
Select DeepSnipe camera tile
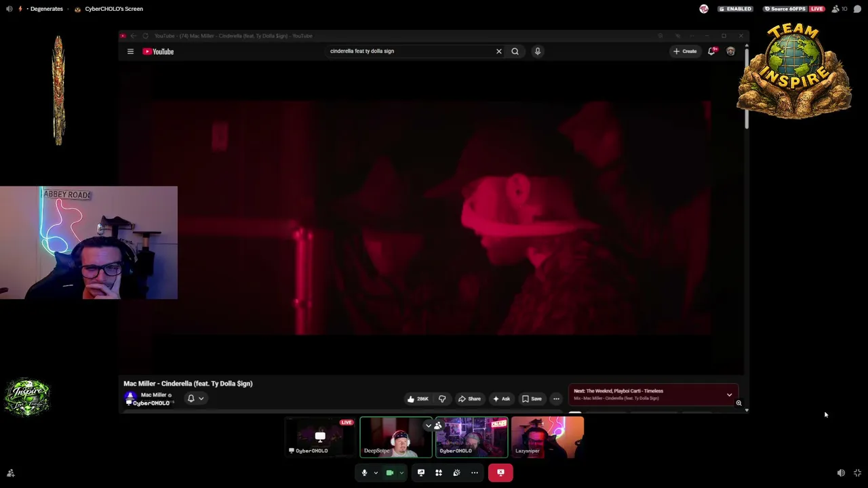pyautogui.click(x=396, y=437)
